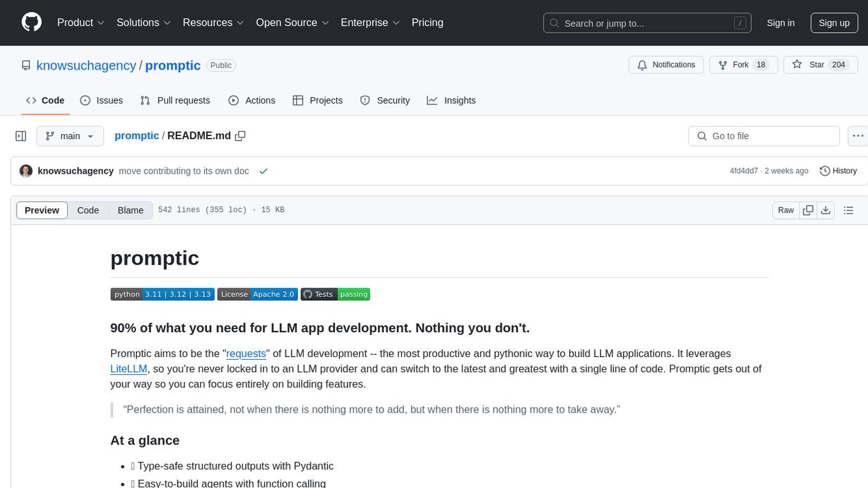The image size is (868, 488).
Task: Open the Pricing page
Action: (428, 22)
